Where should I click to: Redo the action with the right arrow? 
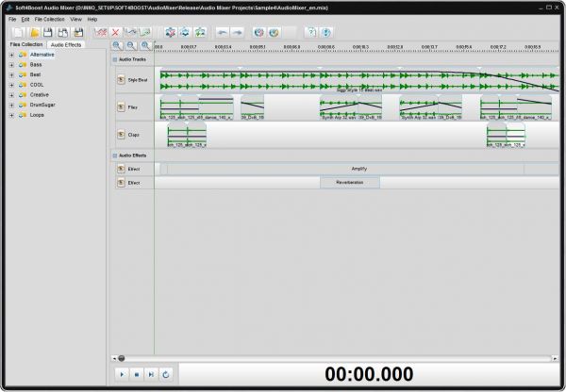click(237, 32)
